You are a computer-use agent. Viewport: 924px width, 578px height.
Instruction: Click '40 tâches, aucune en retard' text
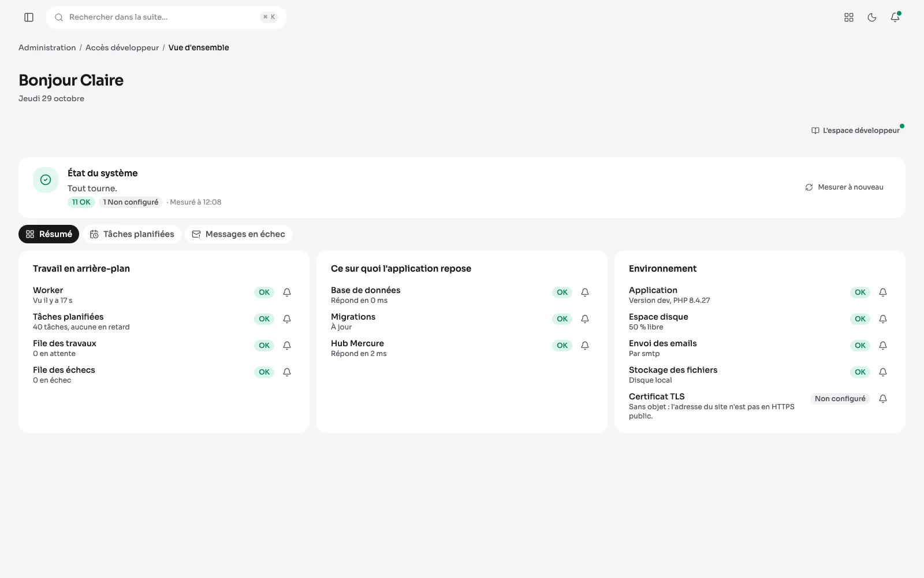[x=81, y=327]
